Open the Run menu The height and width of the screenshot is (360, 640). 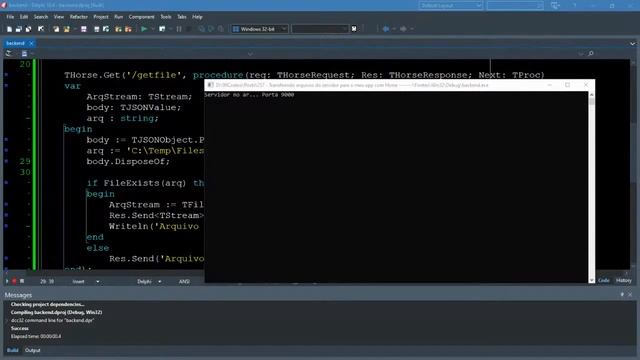(119, 17)
